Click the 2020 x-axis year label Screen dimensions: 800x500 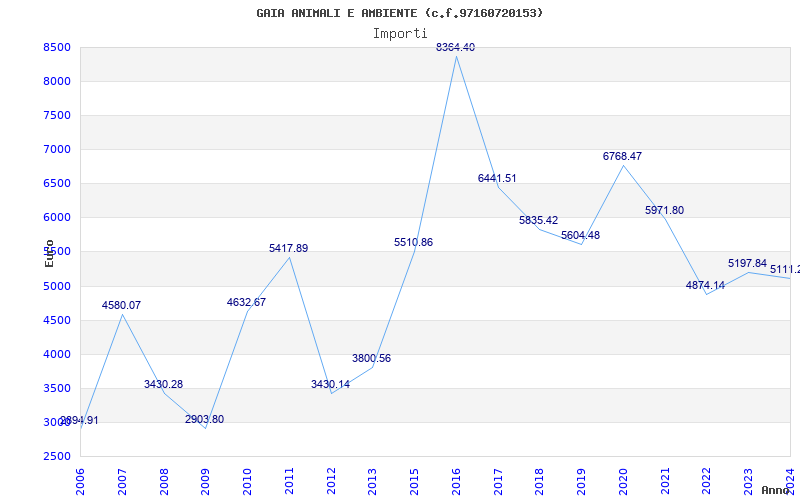623,482
